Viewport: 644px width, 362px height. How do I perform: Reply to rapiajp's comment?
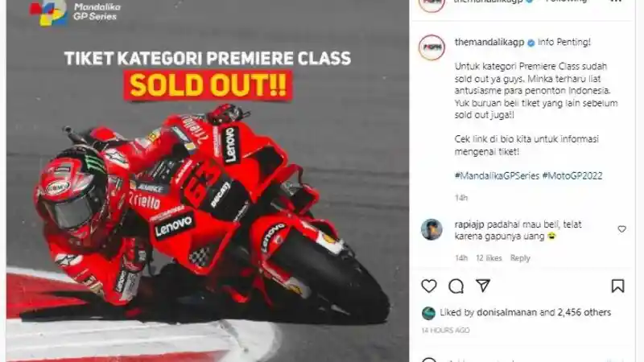click(520, 257)
